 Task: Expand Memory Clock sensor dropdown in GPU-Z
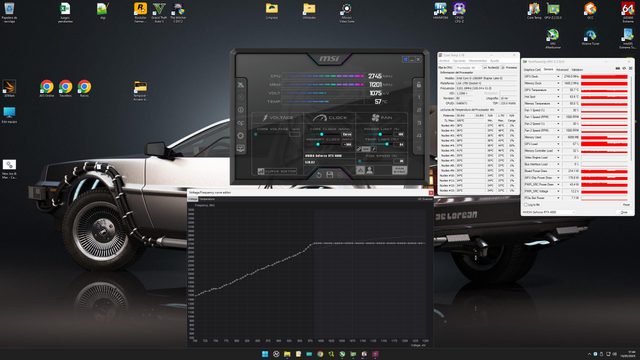(558, 83)
